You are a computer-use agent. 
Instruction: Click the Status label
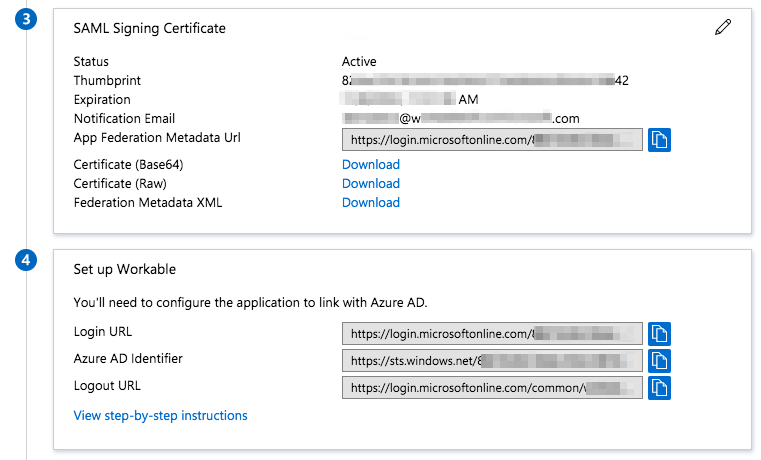click(91, 62)
